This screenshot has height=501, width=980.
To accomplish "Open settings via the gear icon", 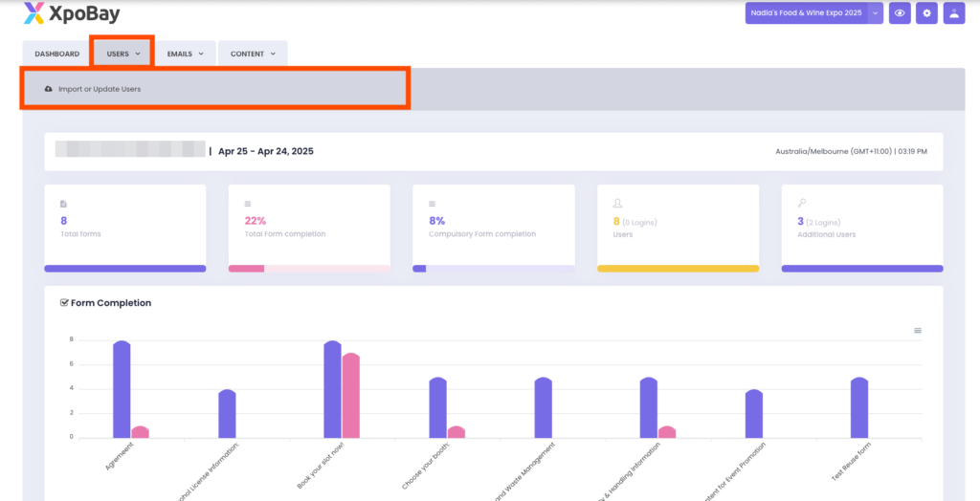I will click(x=926, y=13).
